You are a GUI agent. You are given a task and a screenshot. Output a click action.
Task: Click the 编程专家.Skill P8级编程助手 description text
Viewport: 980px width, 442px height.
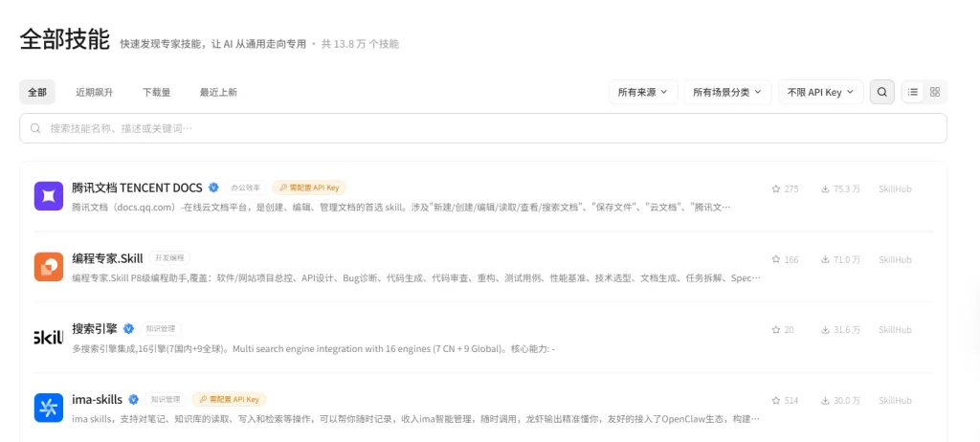[x=416, y=277]
